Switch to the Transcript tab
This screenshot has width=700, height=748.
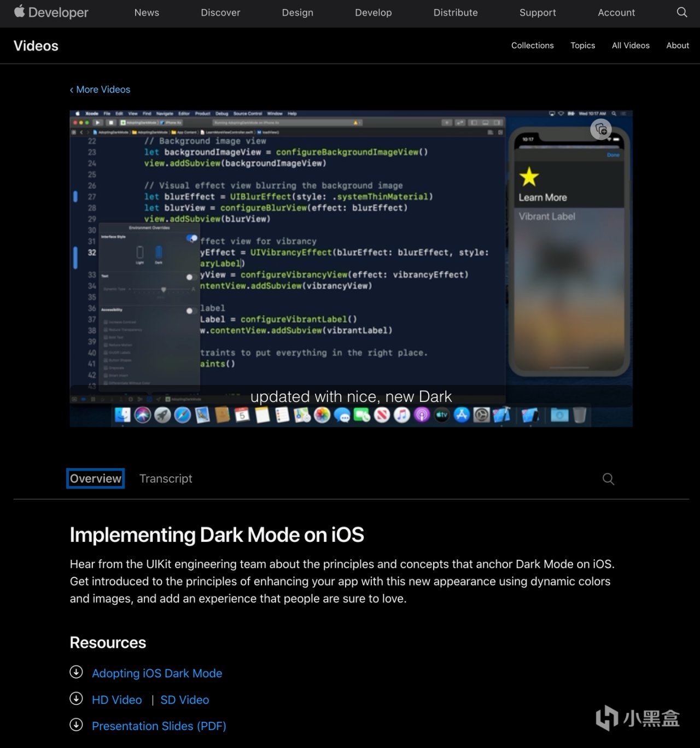166,478
